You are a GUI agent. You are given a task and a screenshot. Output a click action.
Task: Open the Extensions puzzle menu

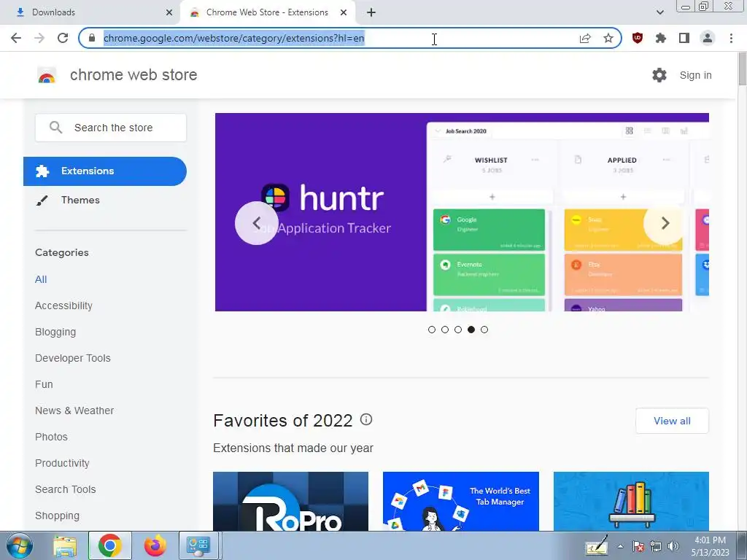(x=661, y=38)
